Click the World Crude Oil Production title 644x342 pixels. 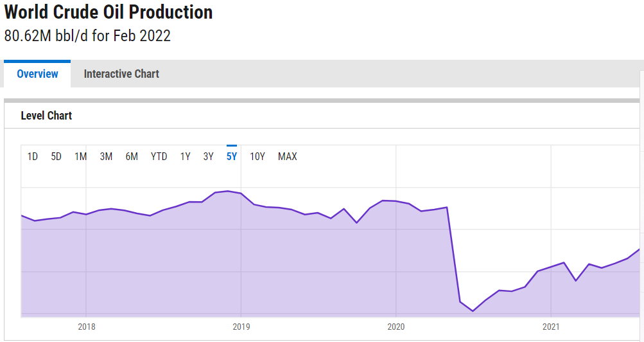point(109,12)
